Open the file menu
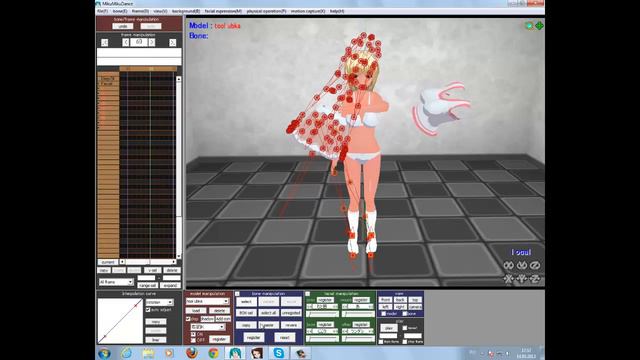The image size is (640, 360). (102, 11)
